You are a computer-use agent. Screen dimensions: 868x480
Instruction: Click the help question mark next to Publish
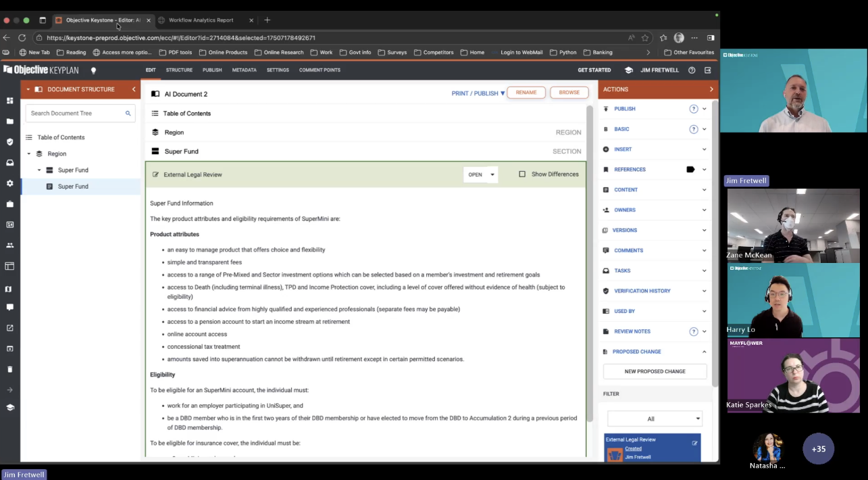pyautogui.click(x=693, y=109)
